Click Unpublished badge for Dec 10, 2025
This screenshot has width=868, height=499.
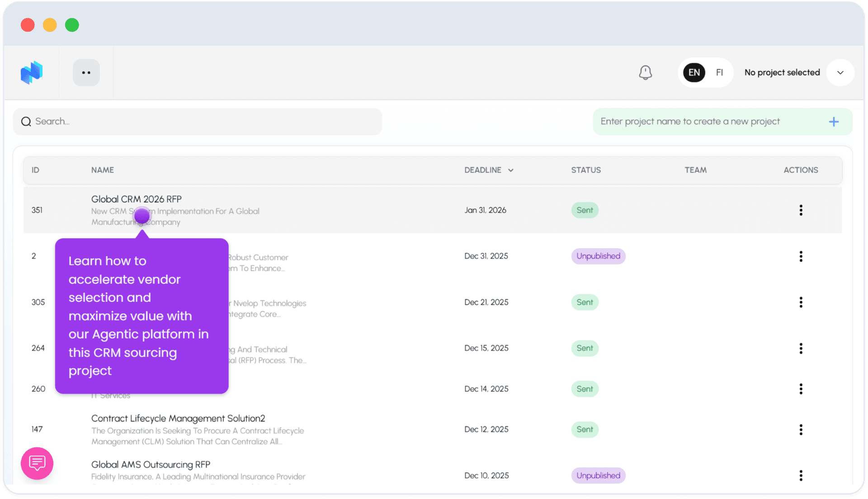[x=598, y=475]
